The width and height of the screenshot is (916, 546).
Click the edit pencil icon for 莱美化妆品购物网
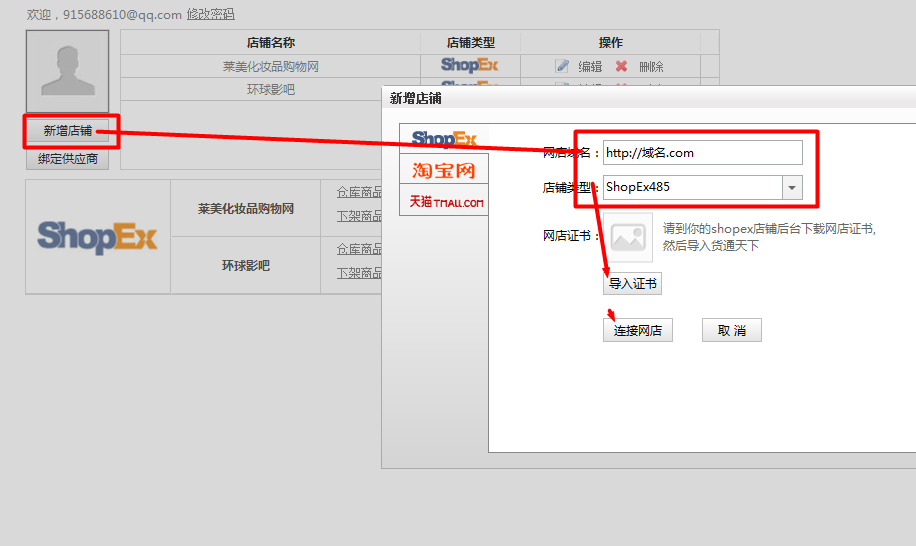pos(562,66)
